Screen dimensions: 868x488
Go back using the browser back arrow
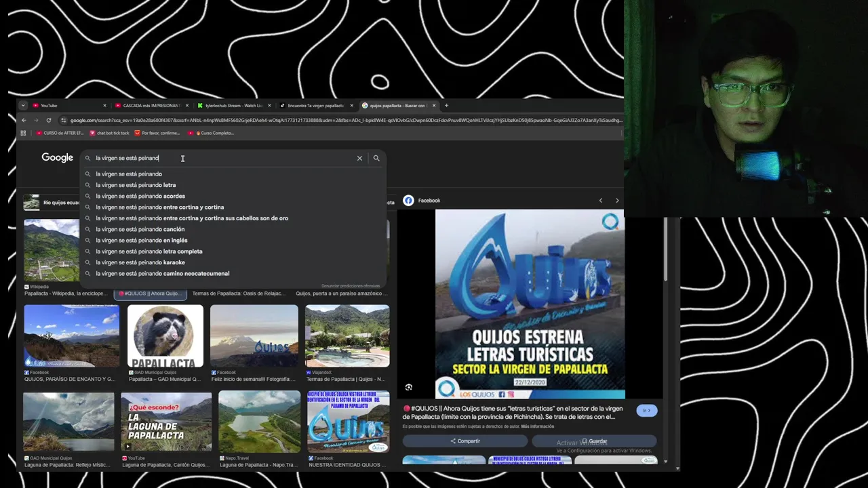click(x=24, y=120)
